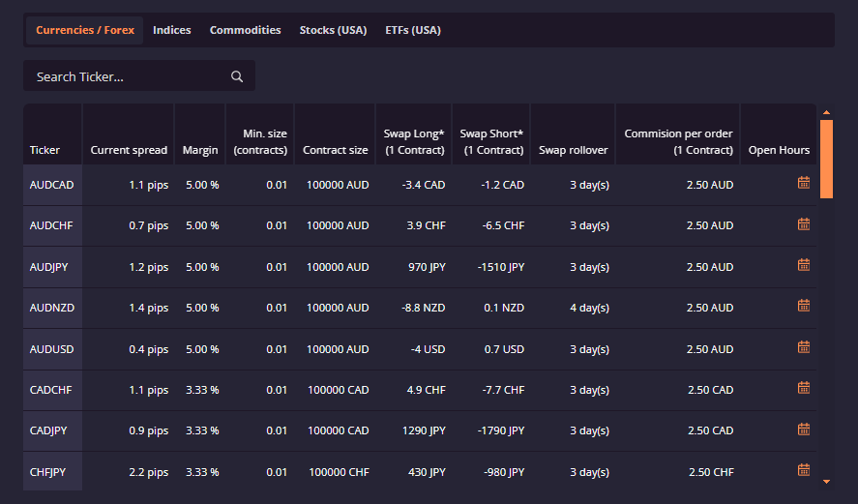Open the CADCHF trading hours calendar icon
The width and height of the screenshot is (858, 504).
803,388
